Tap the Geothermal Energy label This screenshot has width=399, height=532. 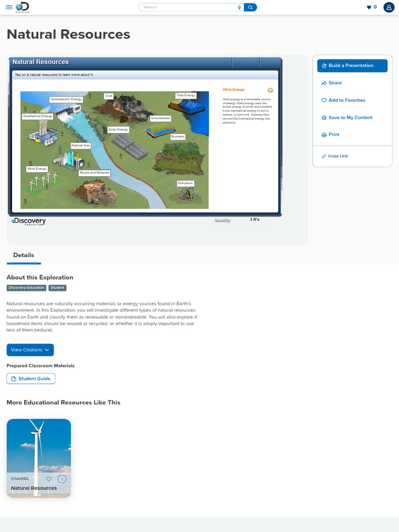(37, 116)
